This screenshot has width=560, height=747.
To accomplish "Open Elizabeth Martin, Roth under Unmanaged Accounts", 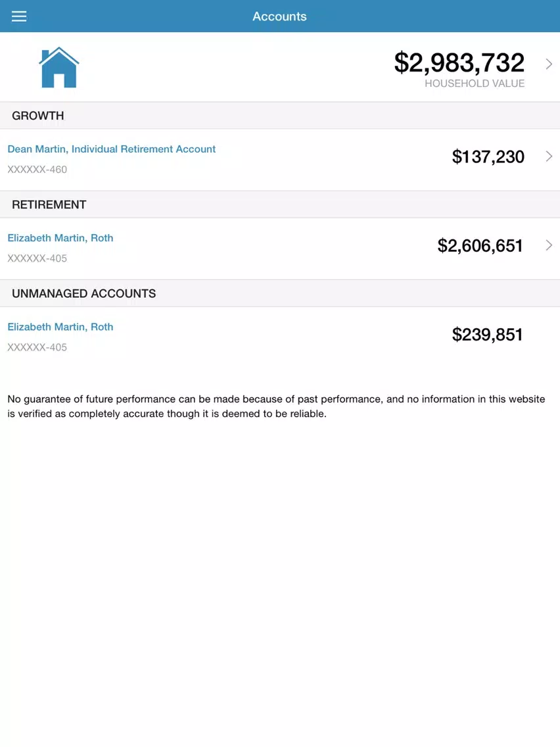I will pyautogui.click(x=60, y=327).
